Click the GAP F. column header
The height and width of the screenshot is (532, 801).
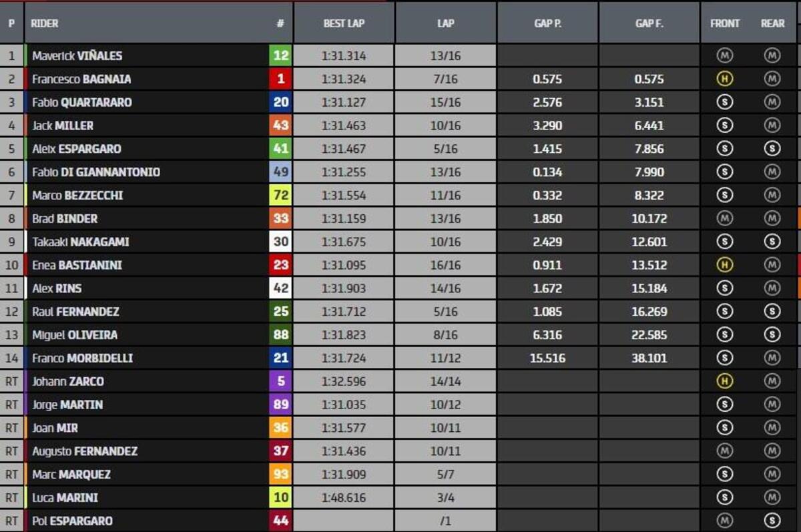click(x=649, y=23)
